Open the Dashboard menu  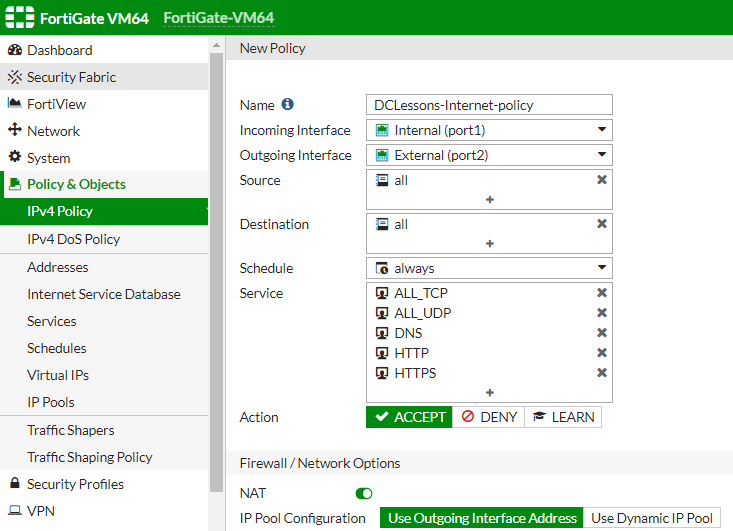[x=104, y=50]
